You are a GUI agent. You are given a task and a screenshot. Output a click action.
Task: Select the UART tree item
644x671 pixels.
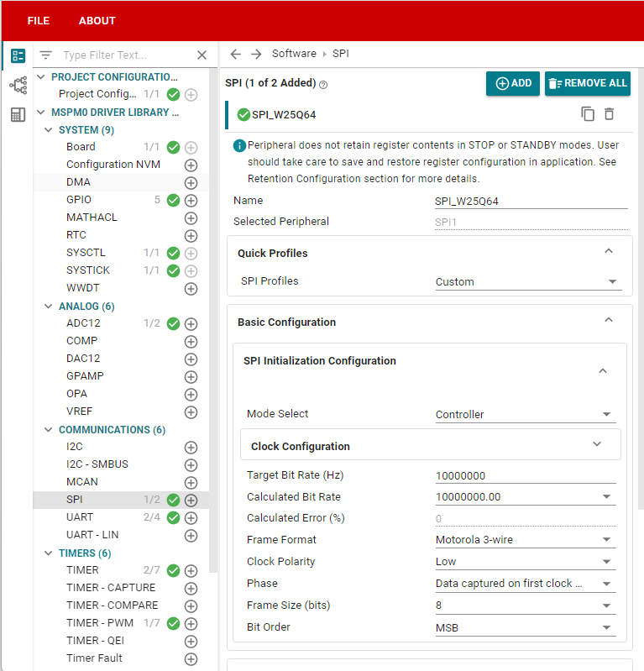tap(80, 517)
